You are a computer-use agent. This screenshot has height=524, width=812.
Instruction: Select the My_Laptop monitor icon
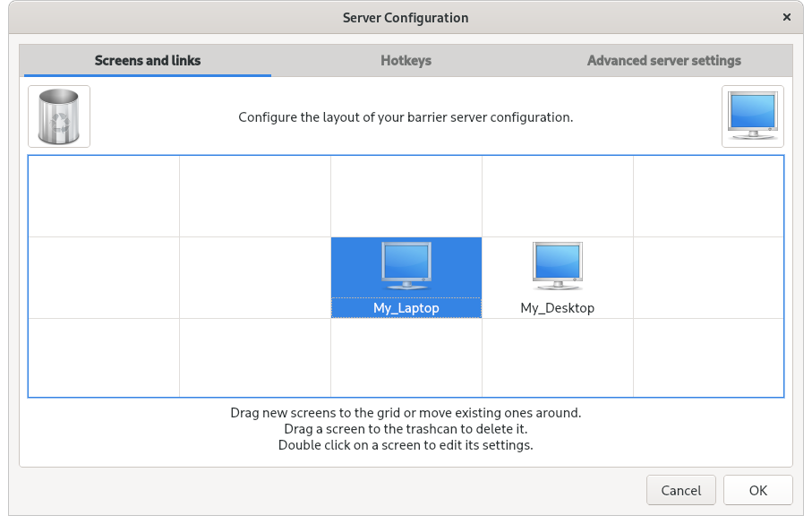tap(406, 265)
